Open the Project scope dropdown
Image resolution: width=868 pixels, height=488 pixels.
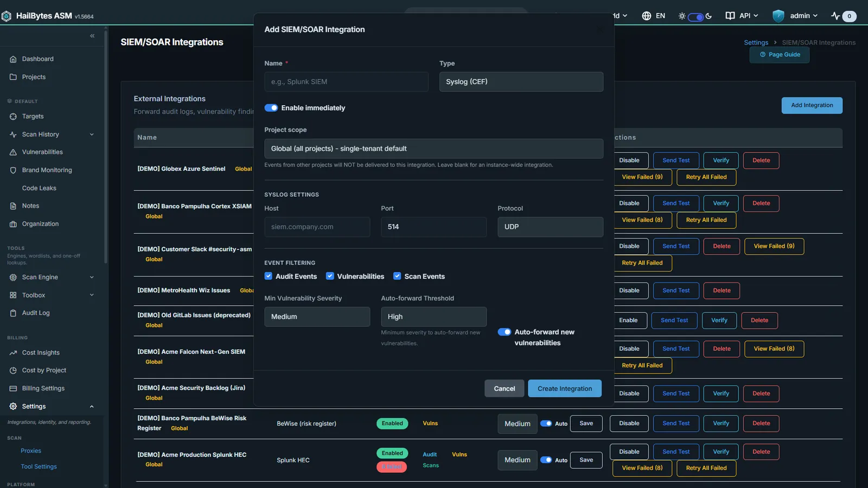433,149
